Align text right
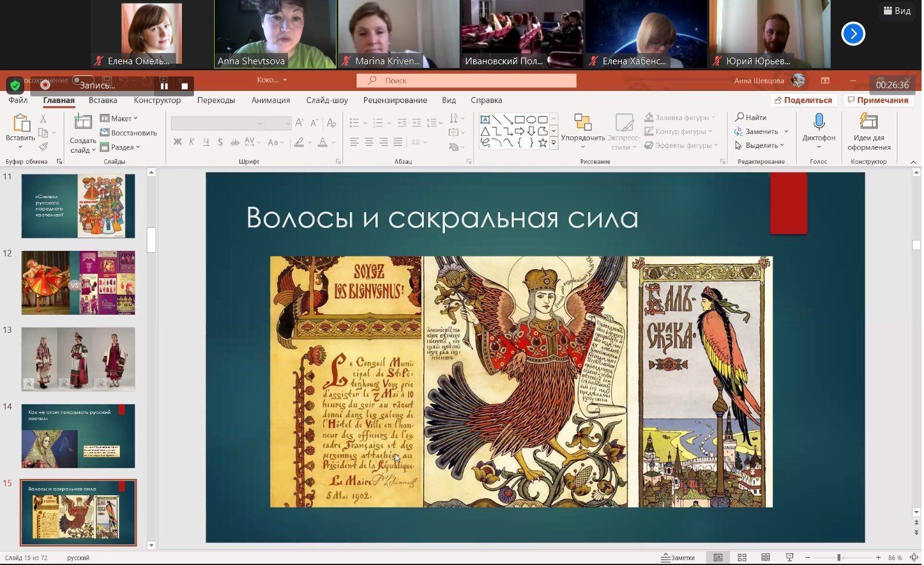 click(384, 142)
